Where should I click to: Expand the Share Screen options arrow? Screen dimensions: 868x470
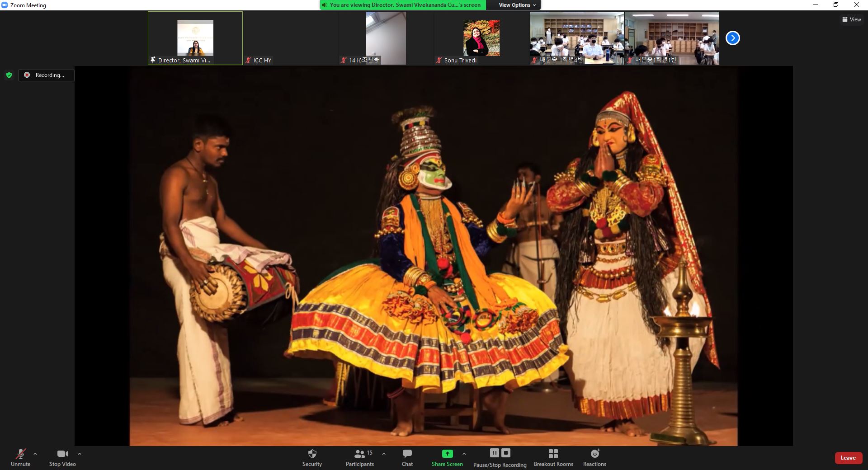(464, 454)
